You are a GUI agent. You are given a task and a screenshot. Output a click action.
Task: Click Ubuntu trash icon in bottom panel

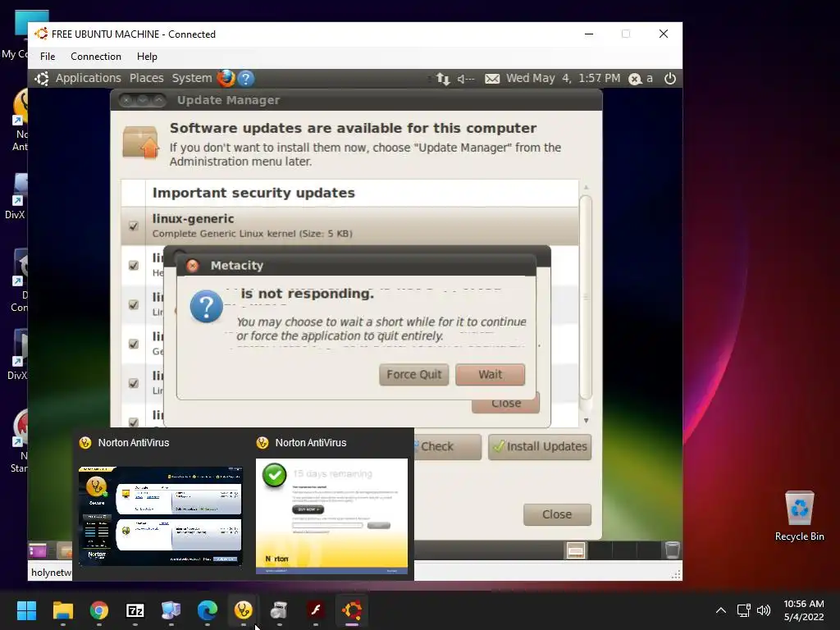coord(672,550)
